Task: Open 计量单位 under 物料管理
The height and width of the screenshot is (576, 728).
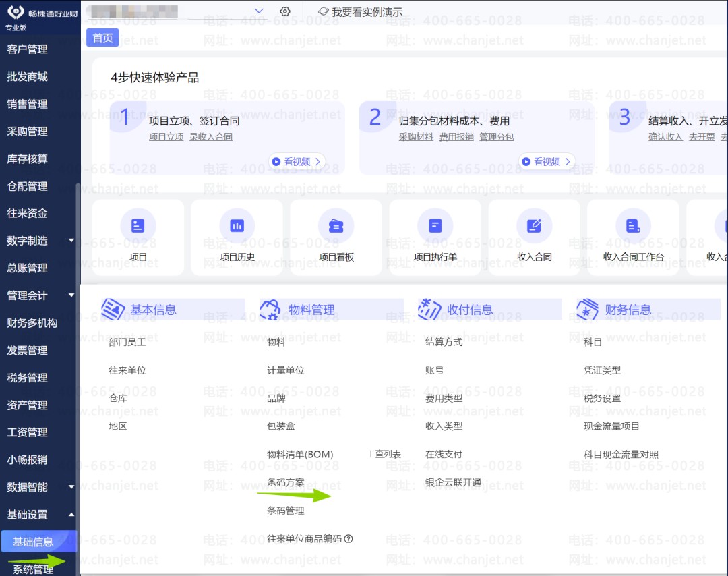Action: click(286, 370)
